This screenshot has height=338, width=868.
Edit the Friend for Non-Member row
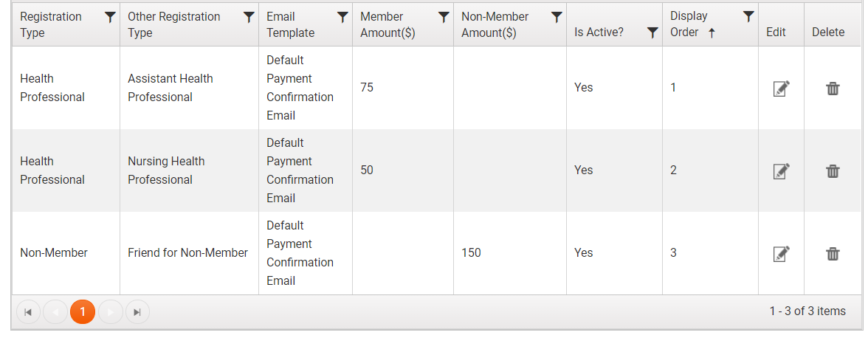(x=781, y=254)
